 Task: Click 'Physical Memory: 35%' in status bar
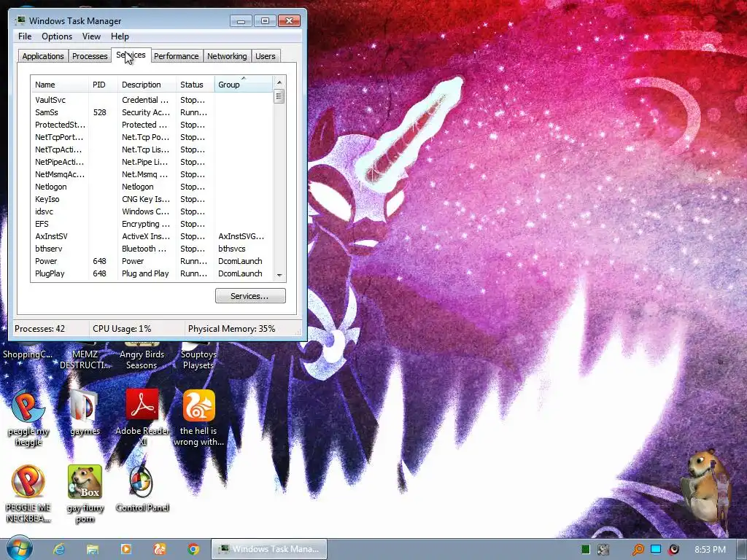click(x=231, y=329)
